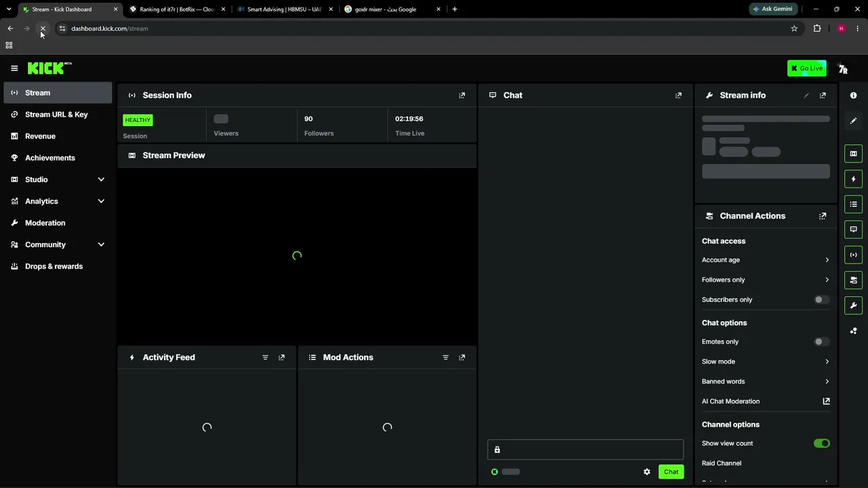Toggle Activity Feed lightning widget in right toolbar
This screenshot has height=488, width=868.
pyautogui.click(x=853, y=179)
